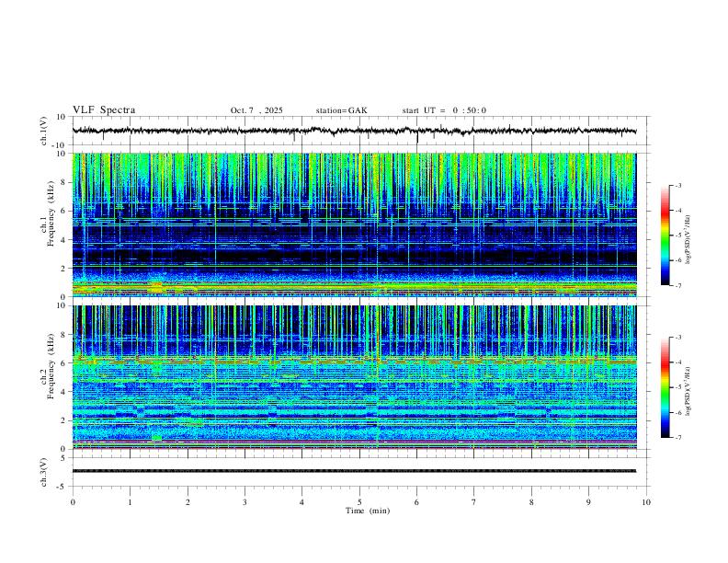Click the "Time (min)" axis label
This screenshot has height=563, width=728.
coord(368,511)
